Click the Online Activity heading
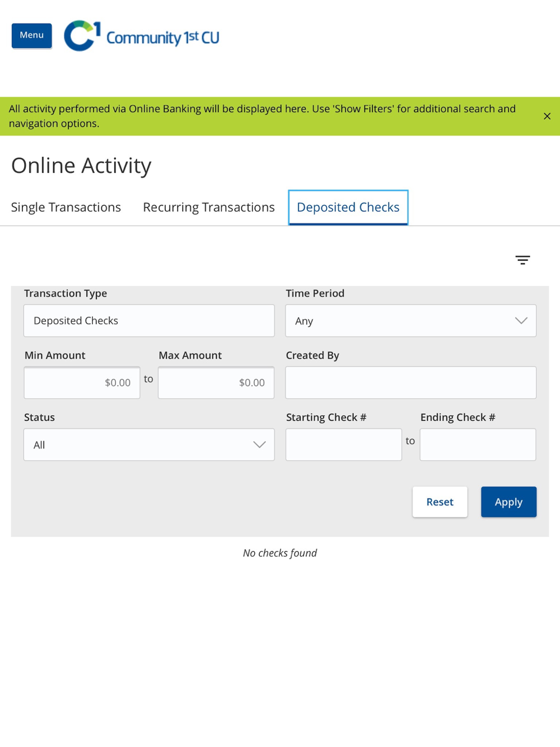Screen dimensions: 560x747 coord(81,166)
